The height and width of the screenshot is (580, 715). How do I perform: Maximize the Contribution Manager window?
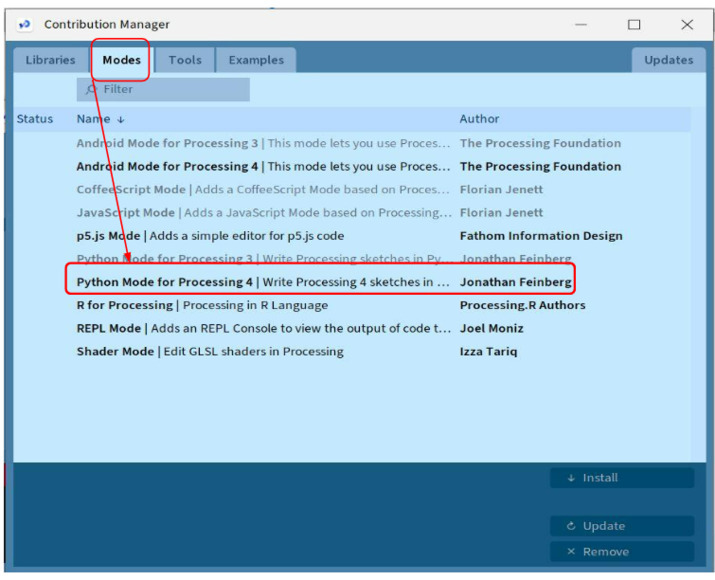click(x=634, y=25)
